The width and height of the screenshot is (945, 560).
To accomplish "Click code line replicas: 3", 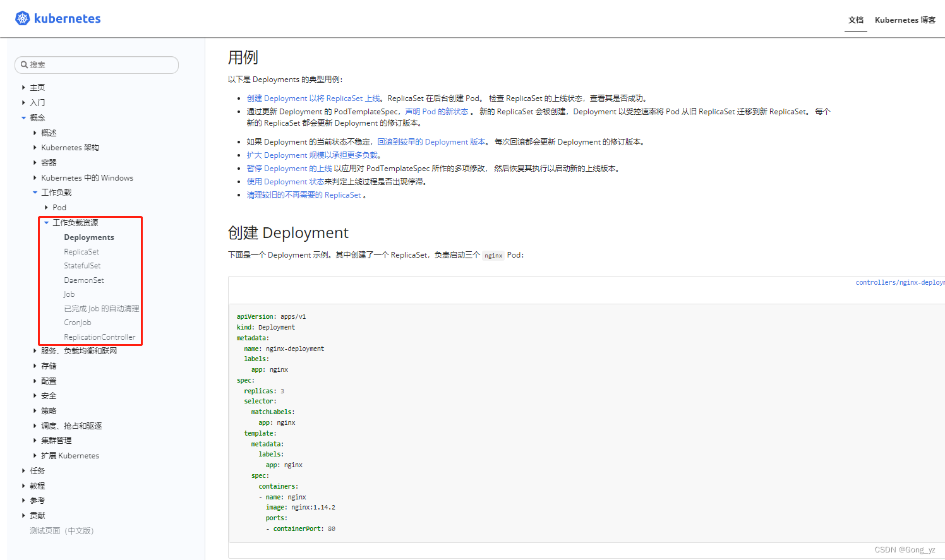I will click(x=264, y=391).
